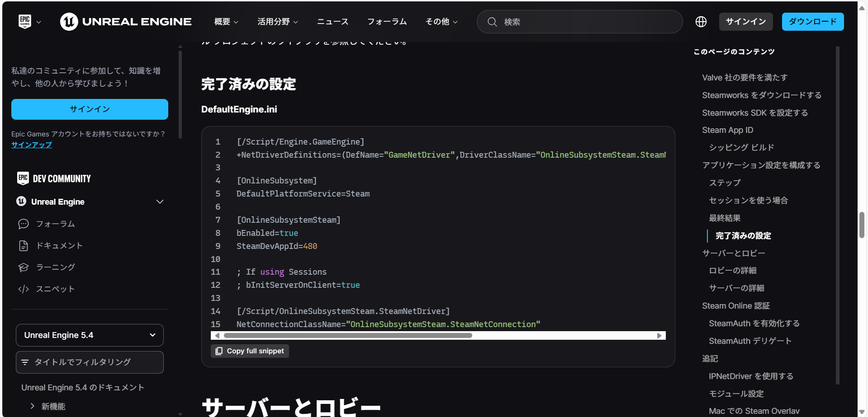Click code line bEnabled=true

[x=267, y=233]
